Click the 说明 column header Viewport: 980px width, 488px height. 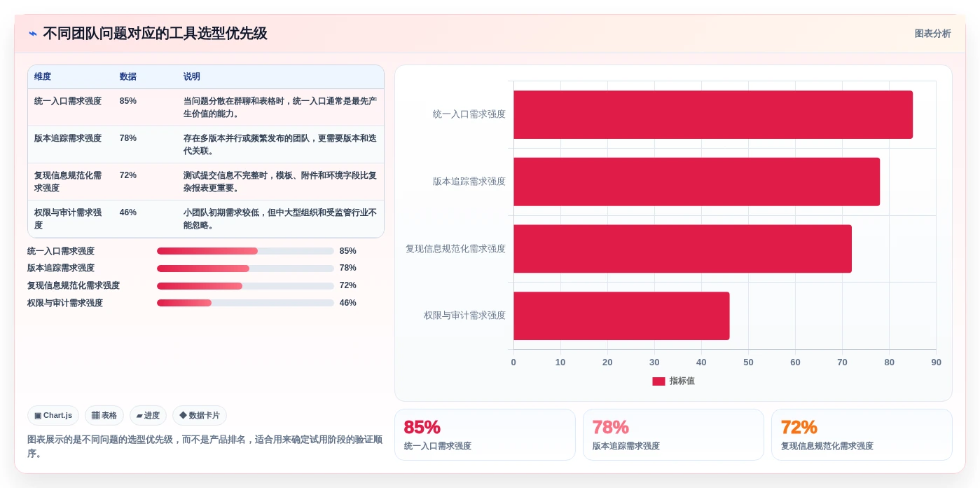pos(192,77)
